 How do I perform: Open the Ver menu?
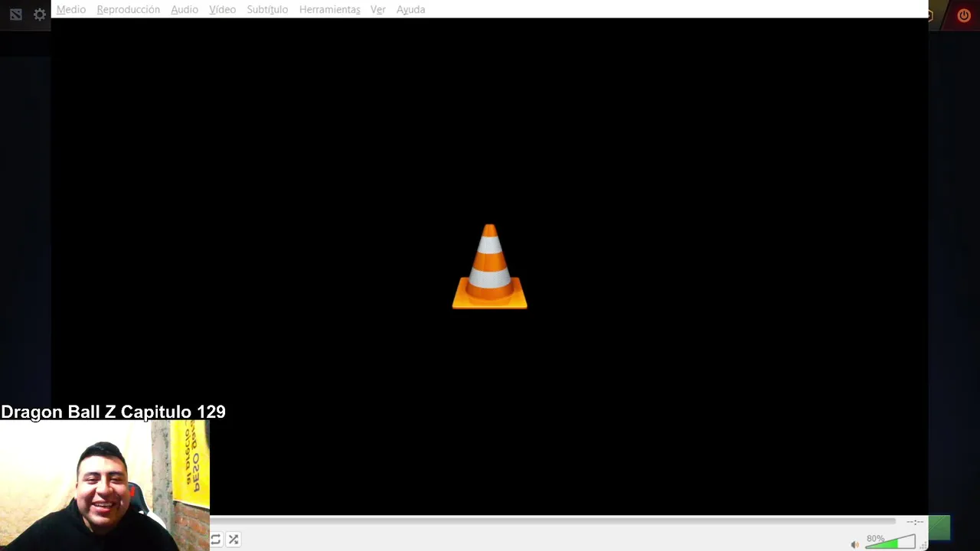377,9
